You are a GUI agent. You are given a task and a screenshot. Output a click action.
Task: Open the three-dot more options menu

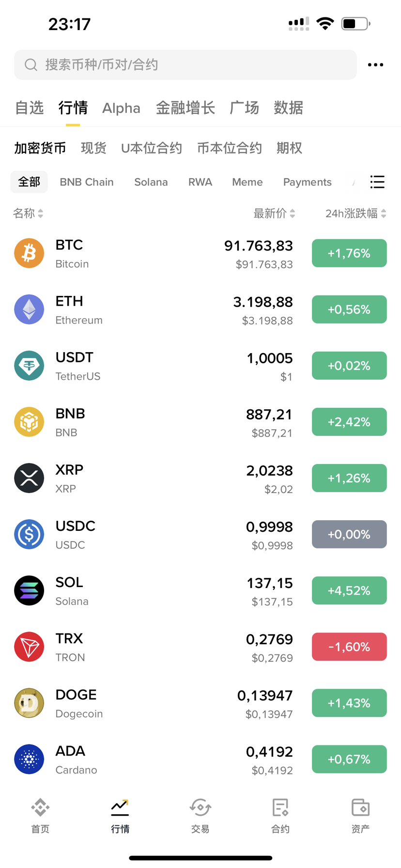[375, 65]
